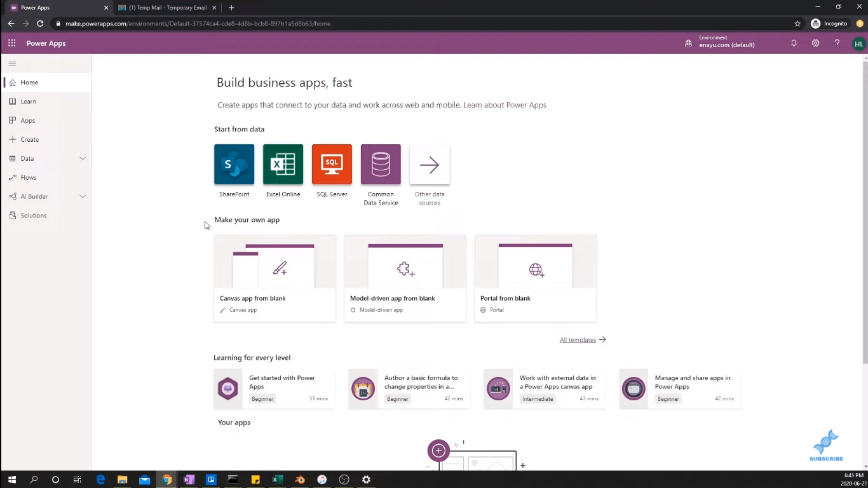Go back with browser back arrow
The image size is (868, 488).
[11, 24]
